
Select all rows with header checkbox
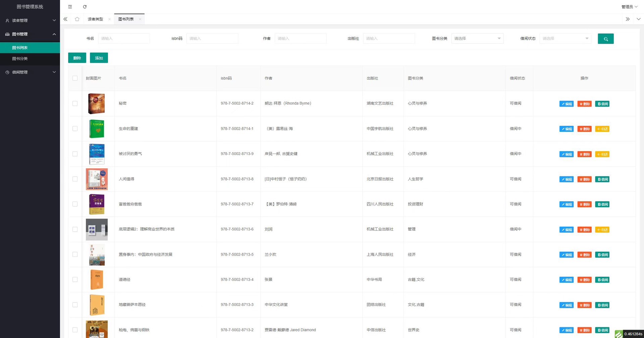[75, 78]
